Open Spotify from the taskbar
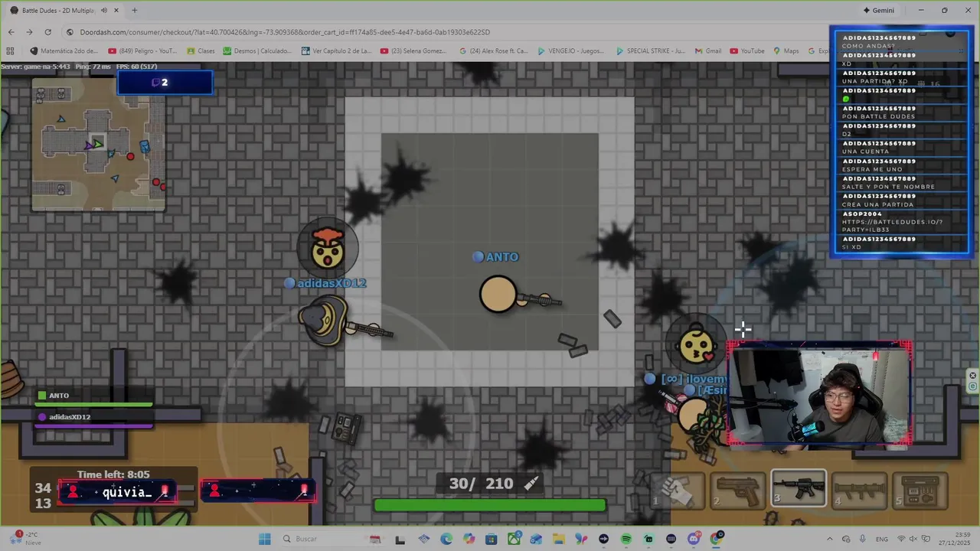 (626, 539)
